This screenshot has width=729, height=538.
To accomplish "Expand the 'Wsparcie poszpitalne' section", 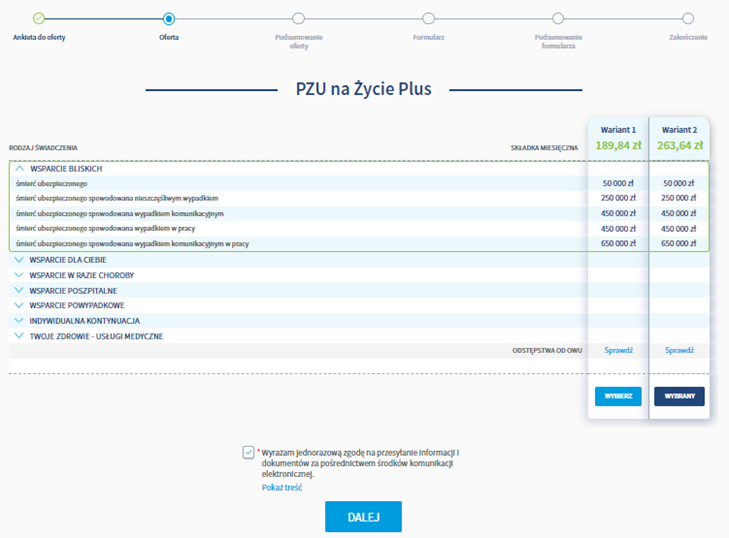I will tap(19, 290).
